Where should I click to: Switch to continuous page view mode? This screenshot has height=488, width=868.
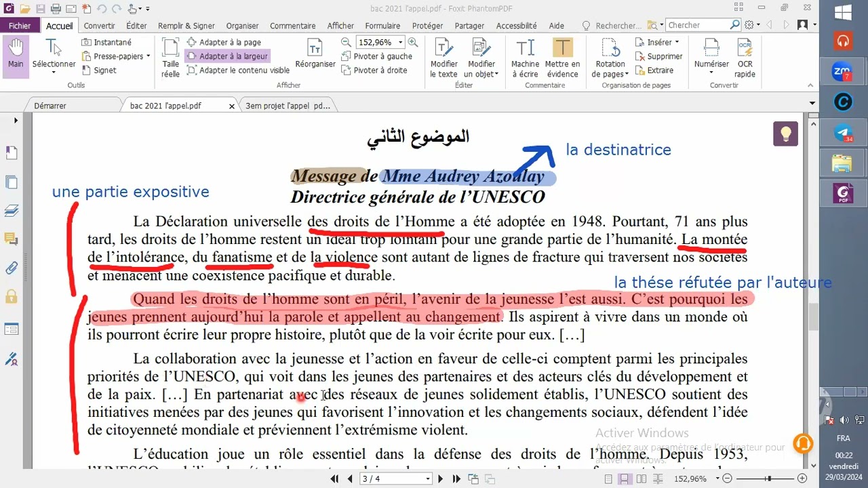pos(625,479)
